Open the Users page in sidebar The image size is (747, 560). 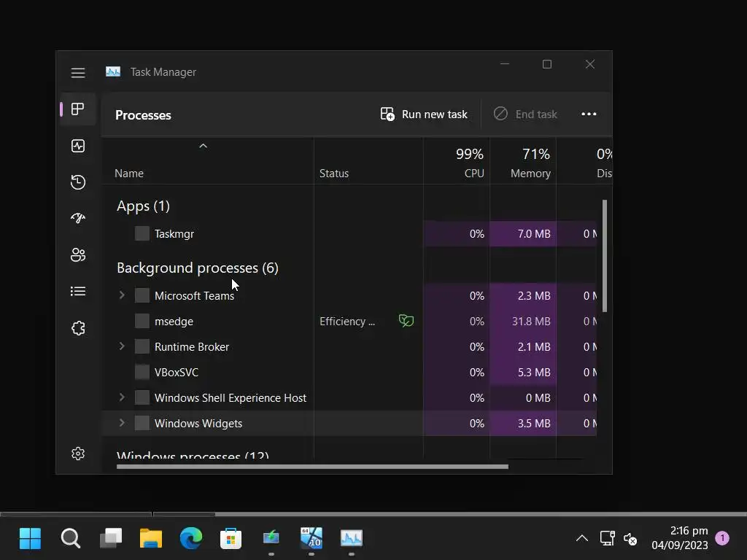78,254
